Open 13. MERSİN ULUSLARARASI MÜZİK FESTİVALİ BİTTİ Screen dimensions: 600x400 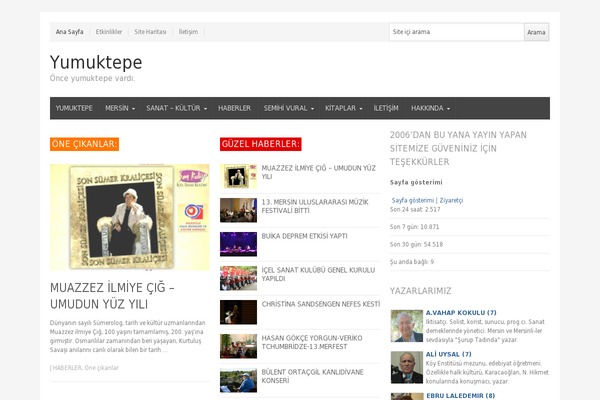click(315, 206)
